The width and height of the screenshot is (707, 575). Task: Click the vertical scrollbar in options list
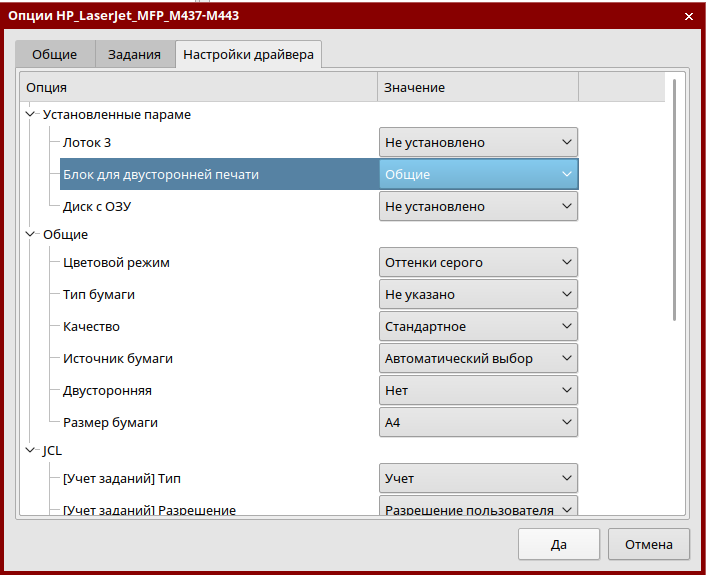pyautogui.click(x=675, y=200)
